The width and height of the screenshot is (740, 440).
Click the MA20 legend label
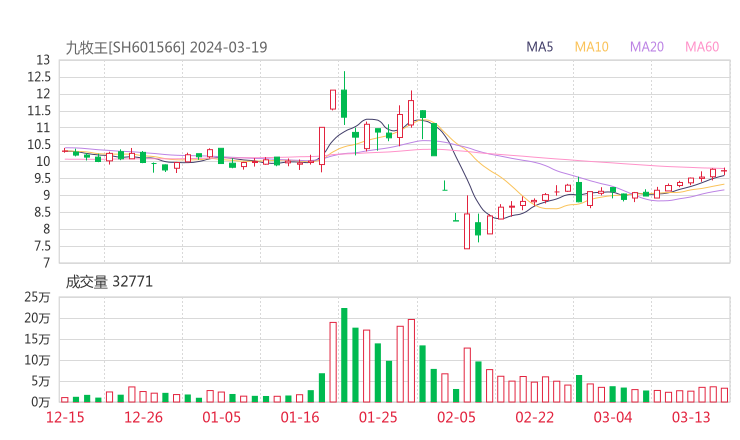tap(647, 47)
